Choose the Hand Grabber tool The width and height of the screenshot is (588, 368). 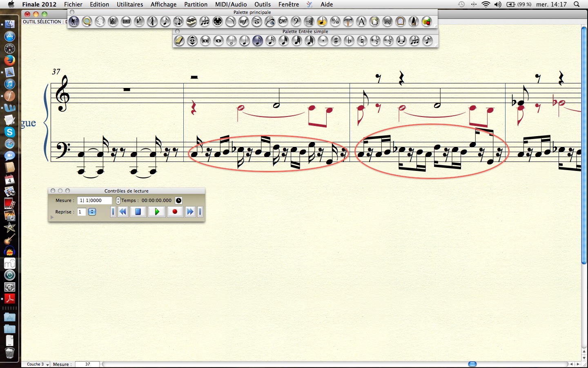point(100,22)
